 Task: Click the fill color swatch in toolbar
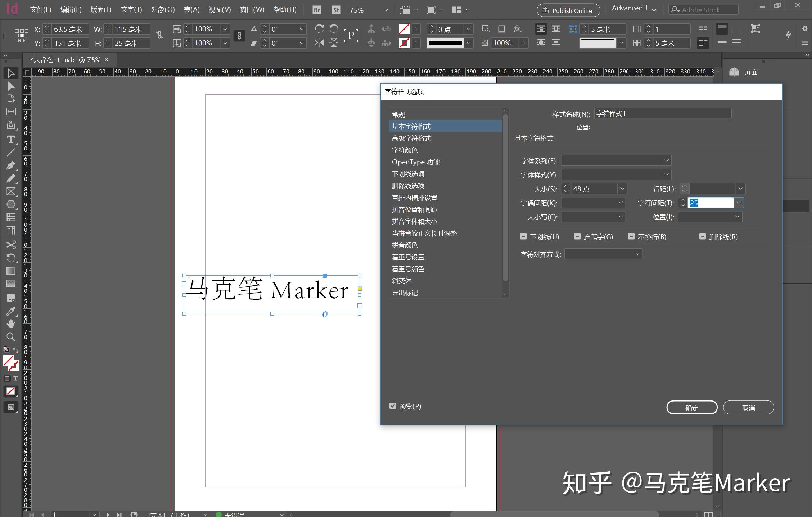404,29
